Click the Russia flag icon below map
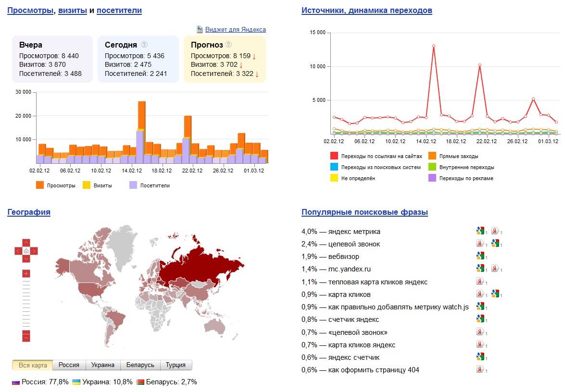The width and height of the screenshot is (565, 392). click(x=16, y=382)
